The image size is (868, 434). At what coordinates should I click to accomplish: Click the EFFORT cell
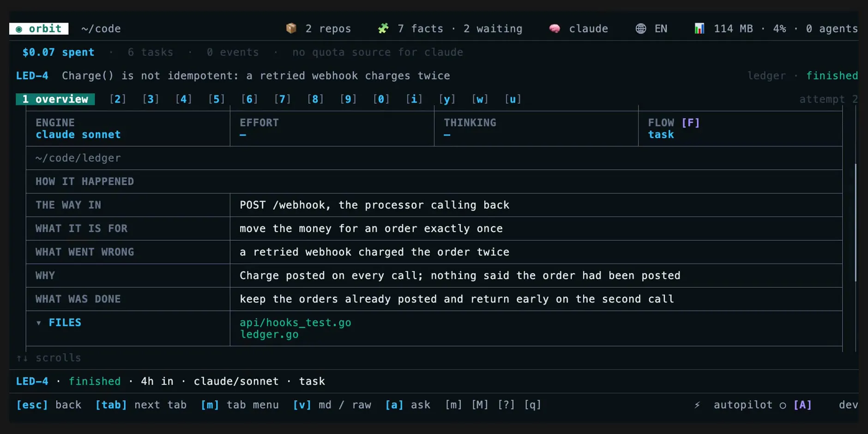click(x=332, y=129)
